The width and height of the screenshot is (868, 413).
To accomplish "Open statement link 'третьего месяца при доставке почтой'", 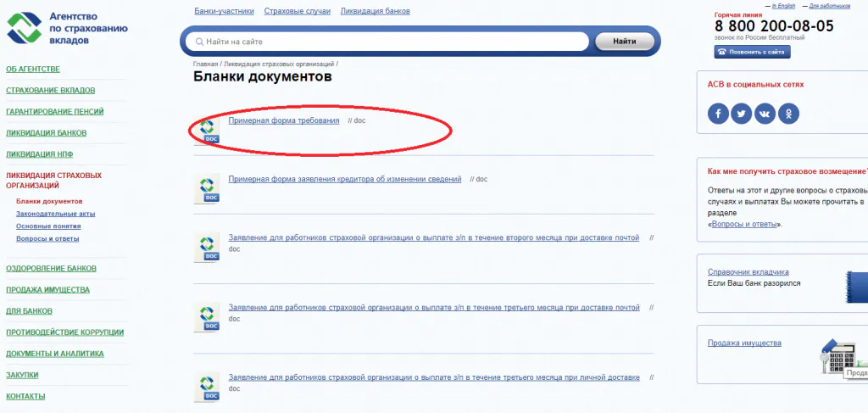I will click(x=434, y=308).
